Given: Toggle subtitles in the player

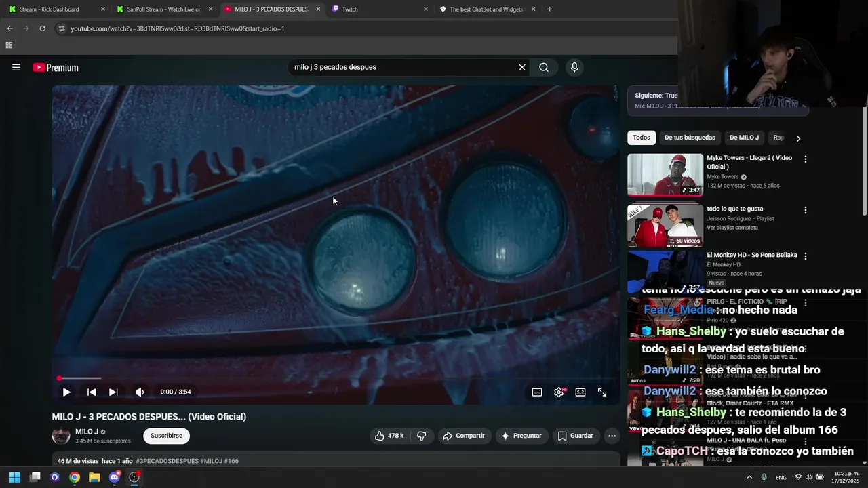Looking at the screenshot, I should tap(537, 392).
